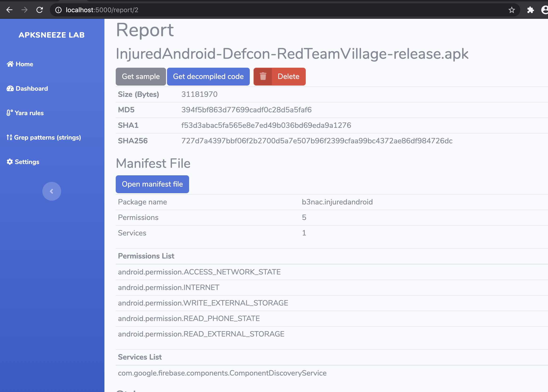Image resolution: width=548 pixels, height=392 pixels.
Task: Click the Grep patterns sort icon
Action: [9, 137]
